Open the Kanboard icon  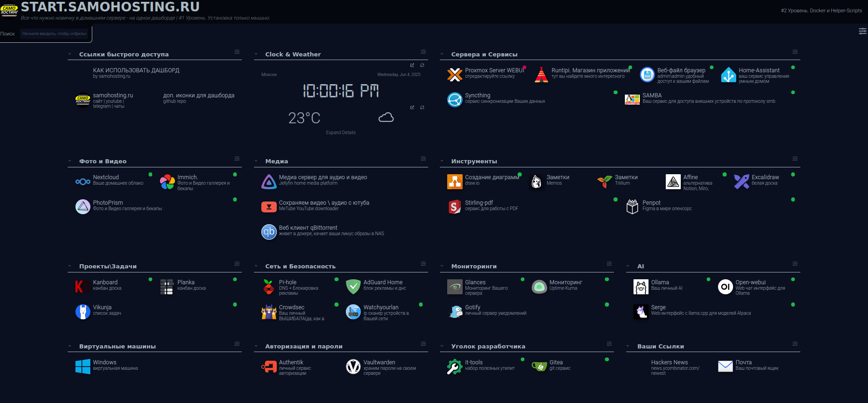tap(83, 287)
